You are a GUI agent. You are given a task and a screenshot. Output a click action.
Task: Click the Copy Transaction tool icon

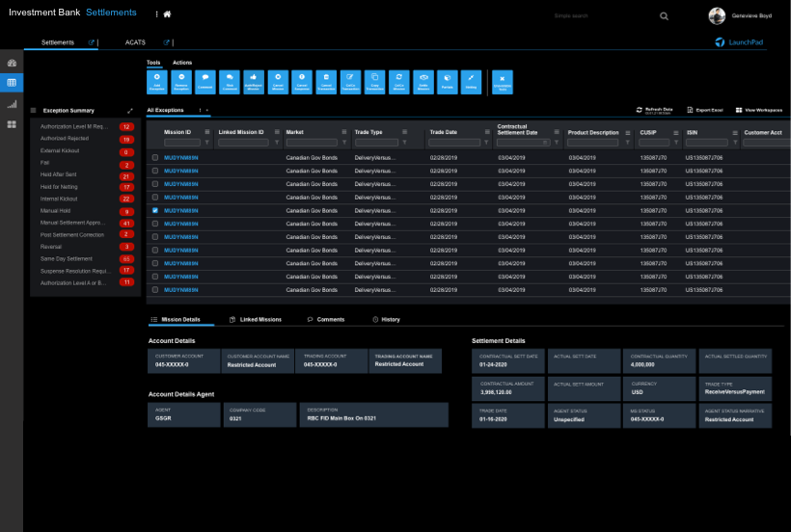point(374,81)
